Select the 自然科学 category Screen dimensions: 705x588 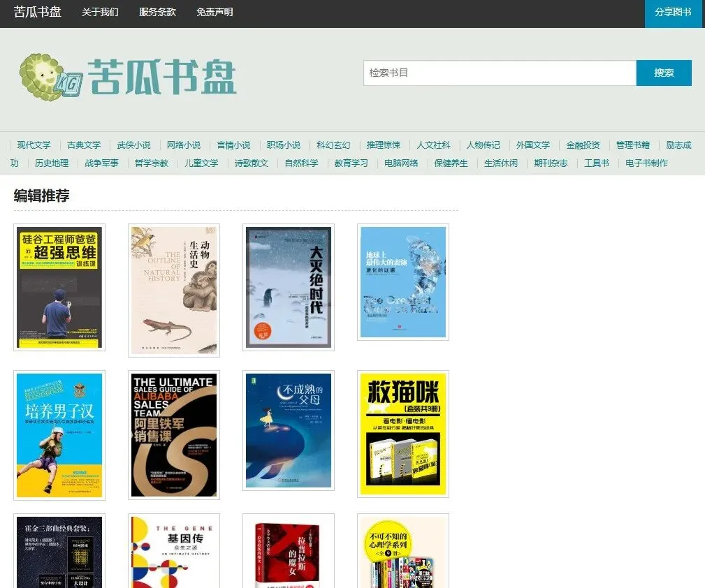point(301,163)
